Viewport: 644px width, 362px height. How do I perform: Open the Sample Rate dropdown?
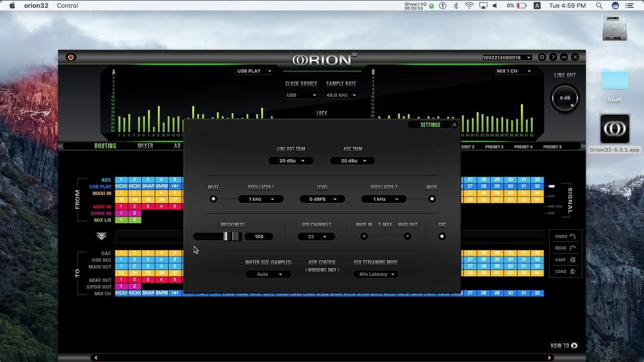click(x=341, y=95)
